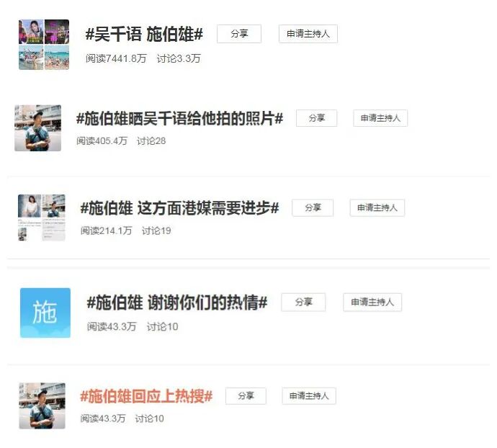Open the #吴千语 施伯雄# topic title
The width and height of the screenshot is (497, 448).
tap(144, 34)
